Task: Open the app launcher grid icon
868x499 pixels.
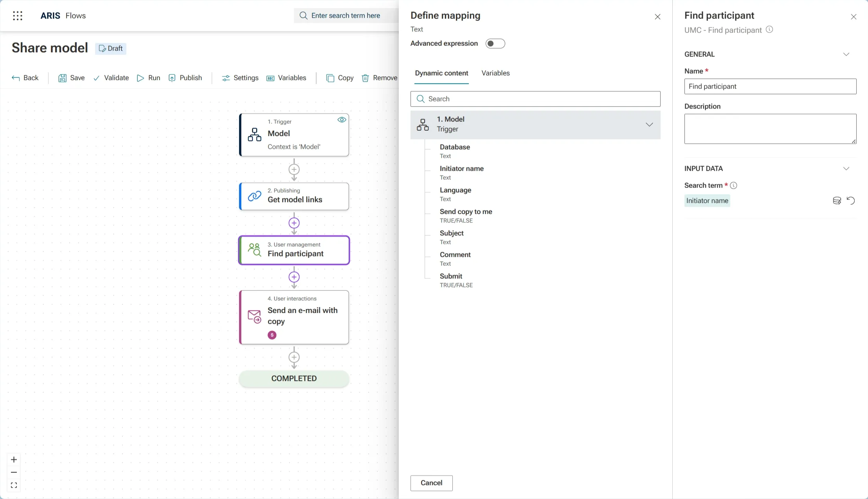Action: [18, 16]
